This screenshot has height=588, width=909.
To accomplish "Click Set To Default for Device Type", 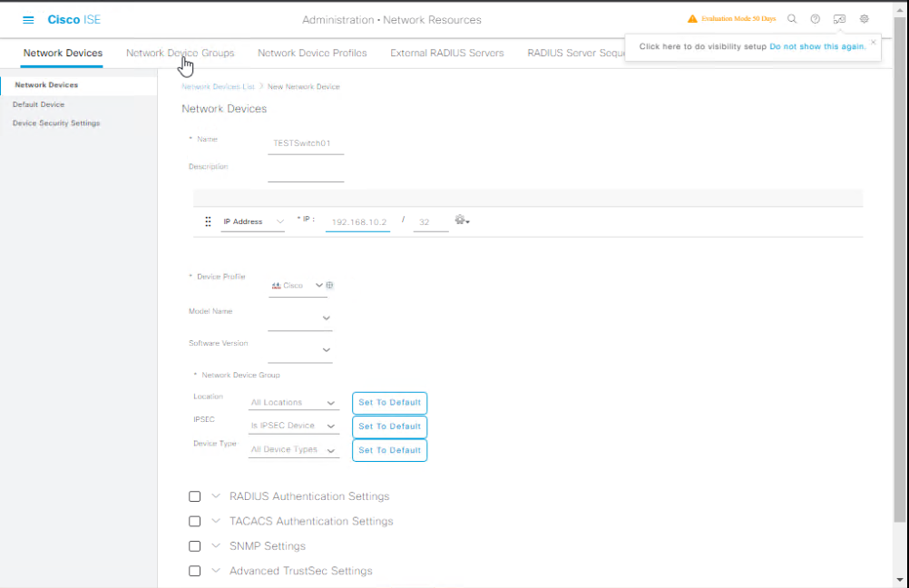I will (x=389, y=450).
